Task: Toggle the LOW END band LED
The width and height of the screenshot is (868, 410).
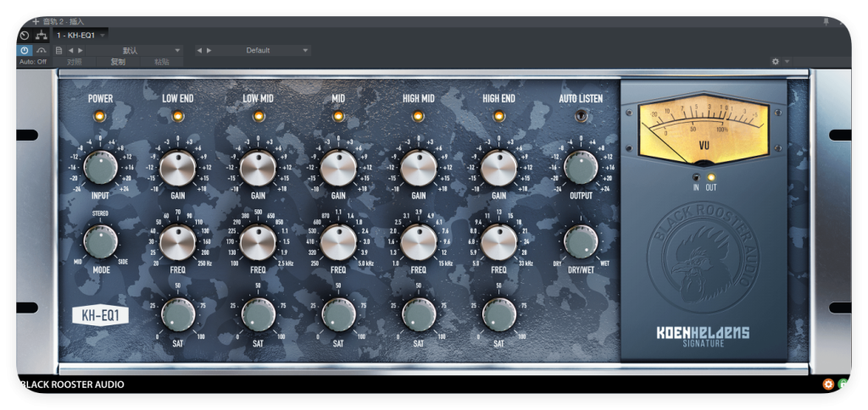Action: [x=178, y=116]
